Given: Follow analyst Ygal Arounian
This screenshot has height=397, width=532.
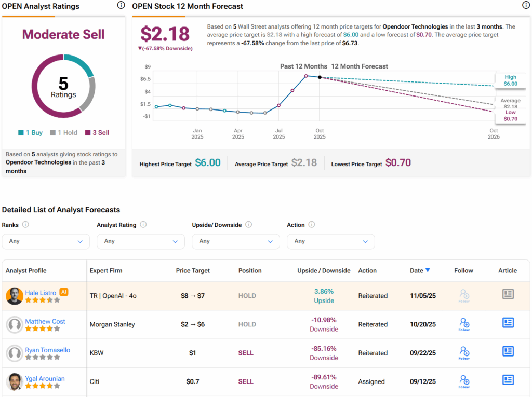Looking at the screenshot, I should (464, 381).
